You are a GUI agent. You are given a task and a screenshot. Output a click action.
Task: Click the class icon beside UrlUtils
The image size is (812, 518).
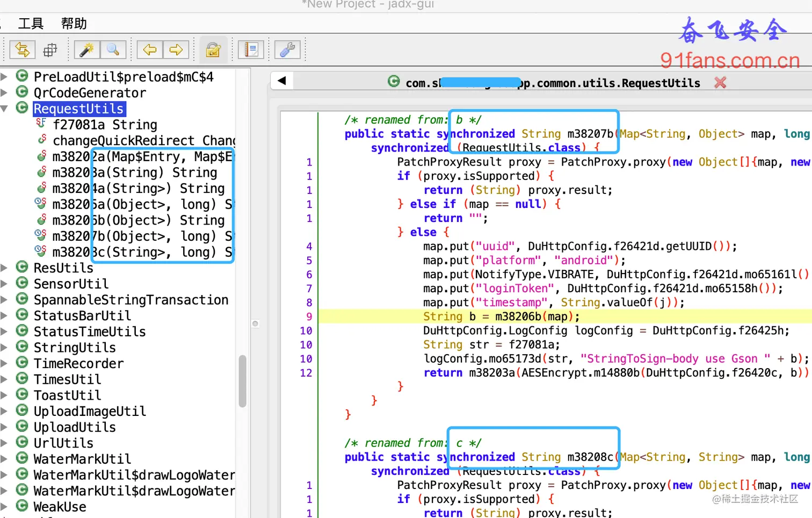click(22, 442)
